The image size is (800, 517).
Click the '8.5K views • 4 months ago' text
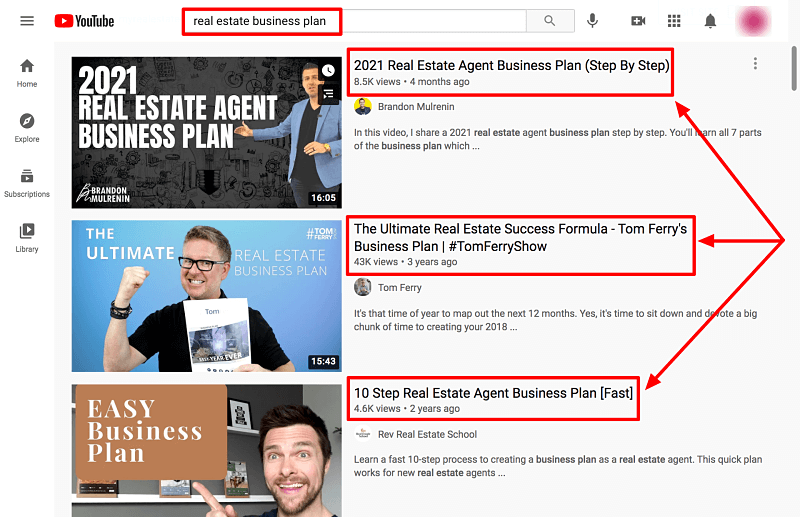[x=411, y=82]
